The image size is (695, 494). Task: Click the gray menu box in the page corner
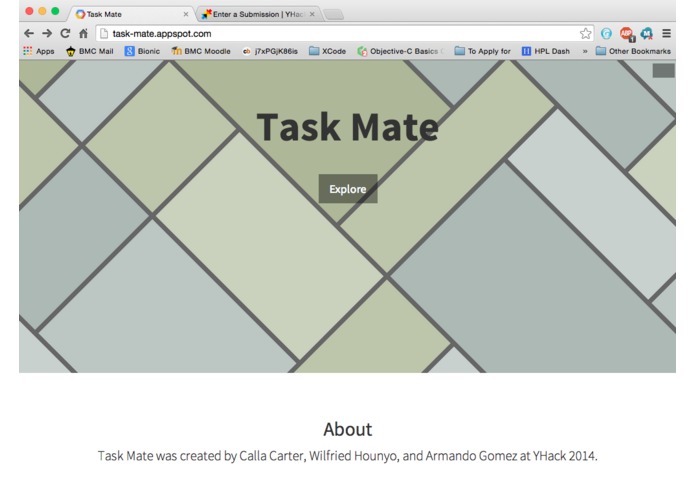click(x=664, y=70)
